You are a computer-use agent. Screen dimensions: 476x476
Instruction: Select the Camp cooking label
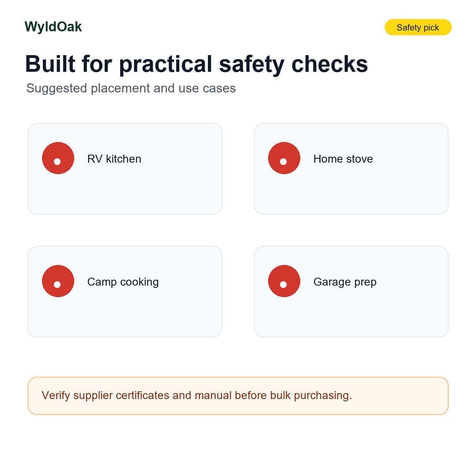coord(123,282)
